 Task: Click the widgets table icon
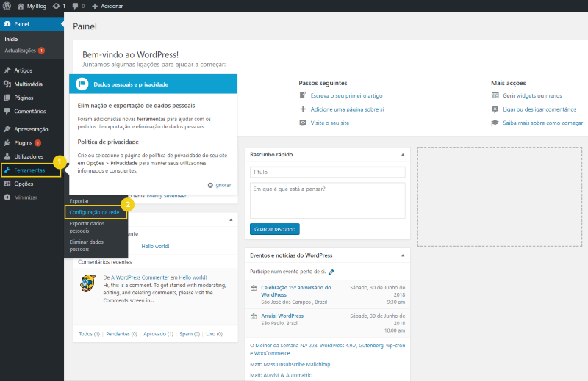tap(495, 95)
